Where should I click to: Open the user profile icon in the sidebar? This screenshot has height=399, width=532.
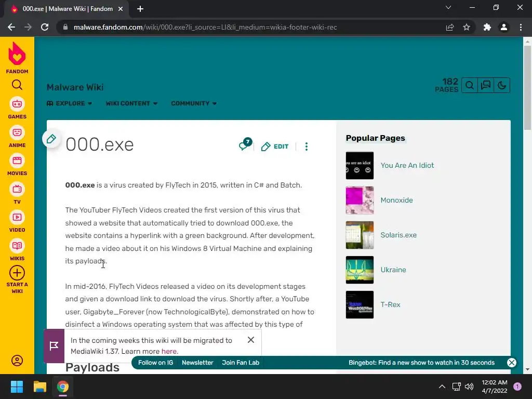point(17,361)
